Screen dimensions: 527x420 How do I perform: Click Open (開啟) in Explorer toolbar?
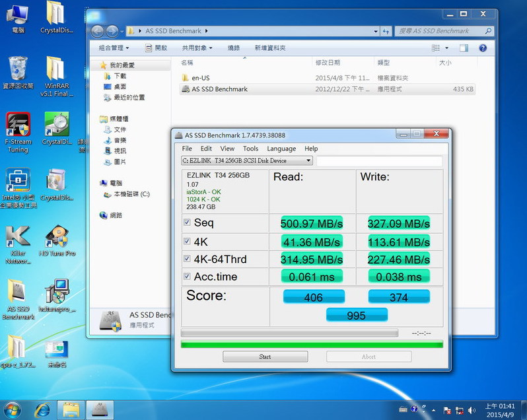coord(156,48)
